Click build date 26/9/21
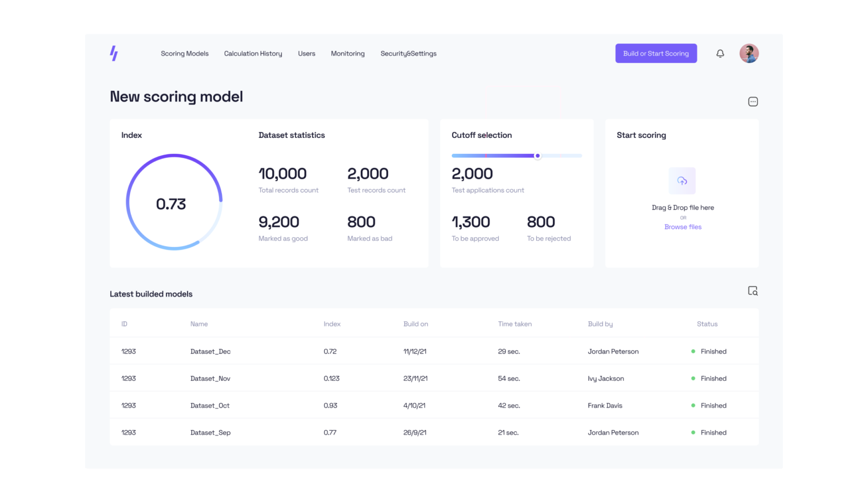The width and height of the screenshot is (868, 503). click(415, 433)
